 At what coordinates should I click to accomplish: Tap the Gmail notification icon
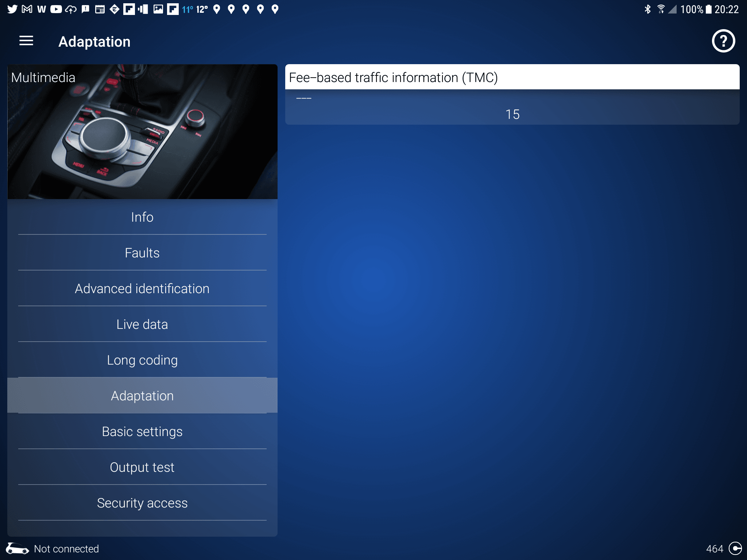[x=27, y=9]
